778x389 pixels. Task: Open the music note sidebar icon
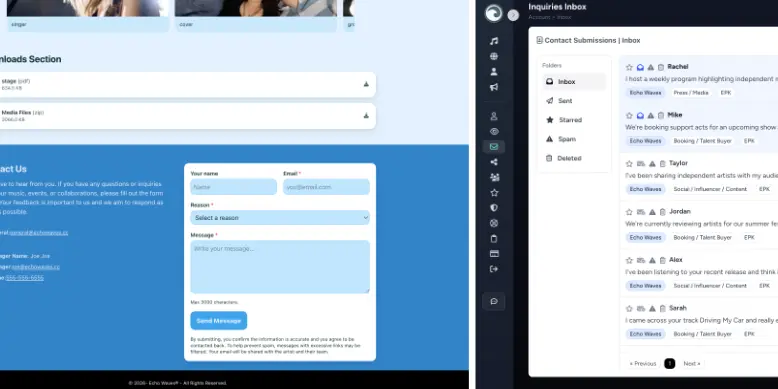[494, 41]
